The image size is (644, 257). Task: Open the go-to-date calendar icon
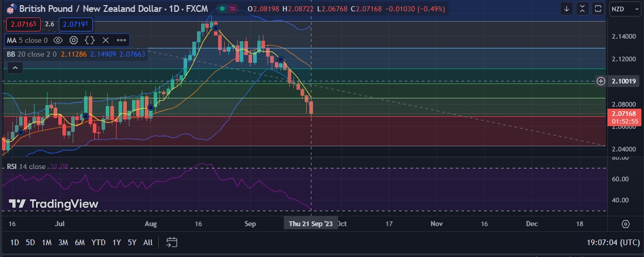(172, 242)
